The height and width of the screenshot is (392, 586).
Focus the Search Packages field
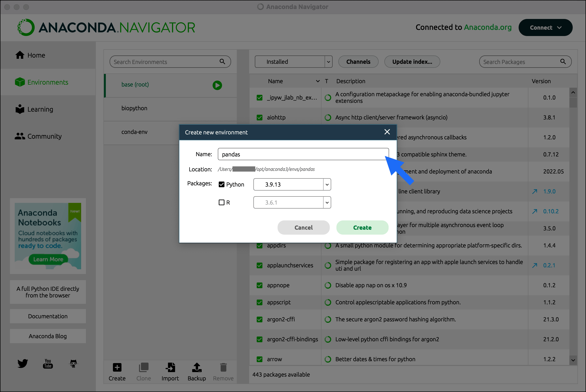[525, 61]
